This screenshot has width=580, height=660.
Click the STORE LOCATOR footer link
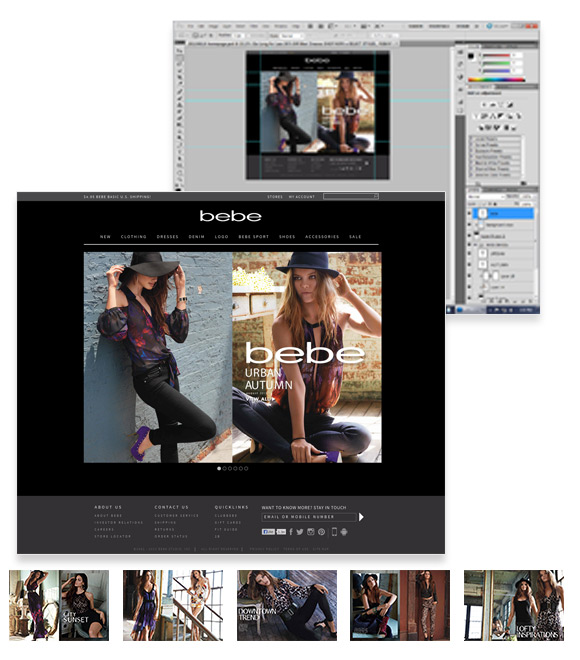[x=113, y=536]
